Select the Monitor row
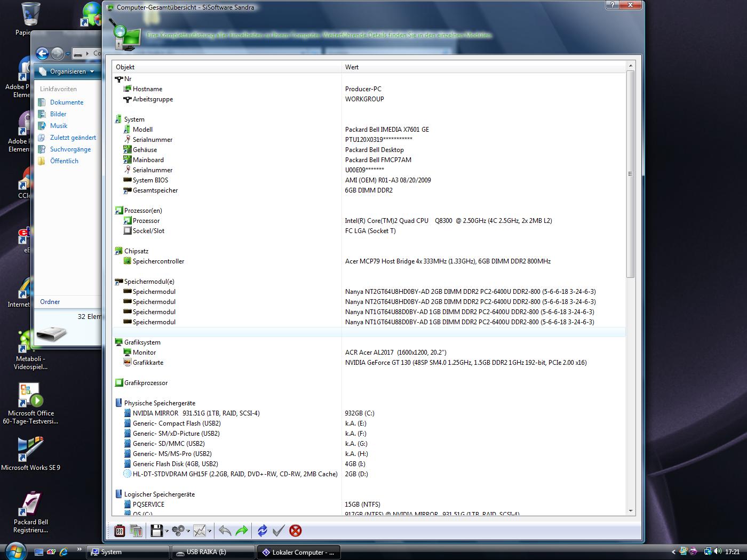The width and height of the screenshot is (747, 560). [368, 353]
